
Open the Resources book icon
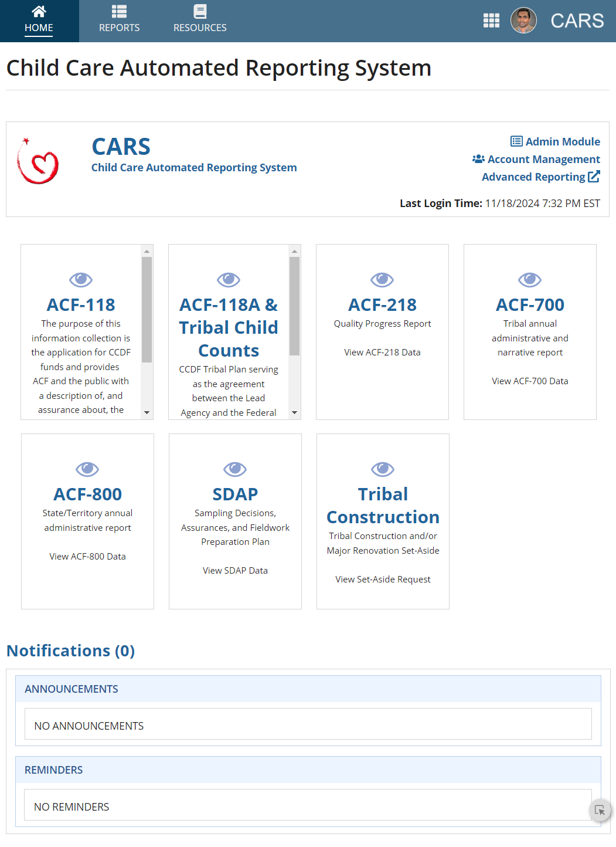[x=200, y=12]
